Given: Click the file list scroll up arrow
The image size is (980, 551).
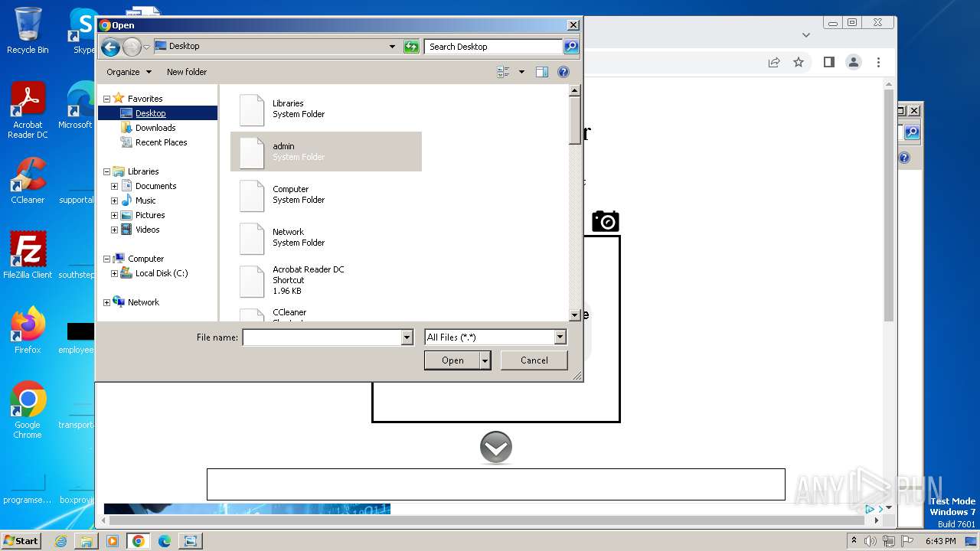Looking at the screenshot, I should click(575, 91).
